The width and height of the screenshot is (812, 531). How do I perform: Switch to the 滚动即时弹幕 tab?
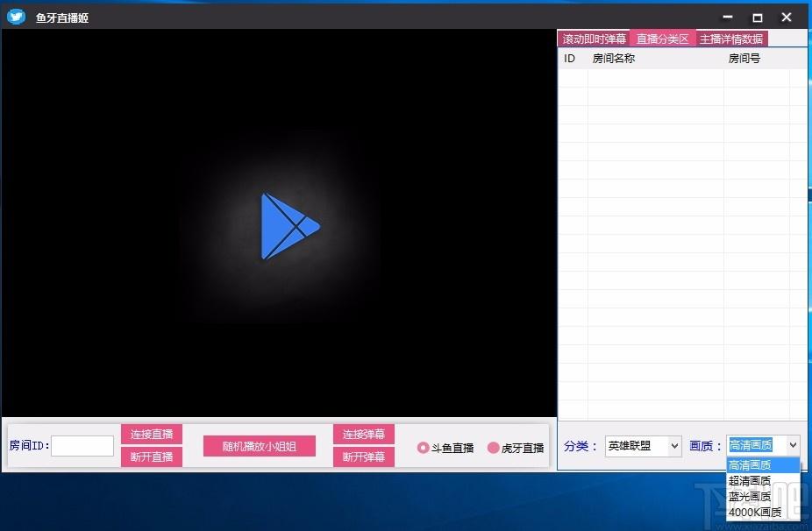pos(594,39)
